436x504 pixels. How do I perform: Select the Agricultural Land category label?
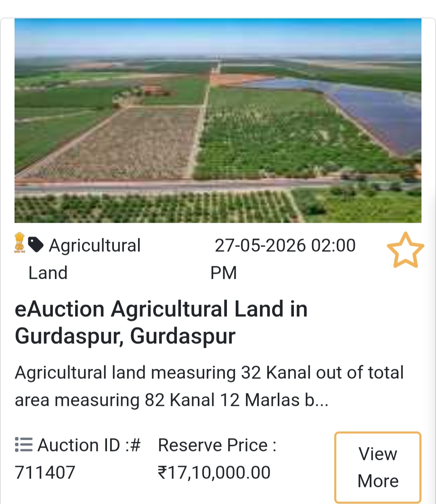pos(94,246)
